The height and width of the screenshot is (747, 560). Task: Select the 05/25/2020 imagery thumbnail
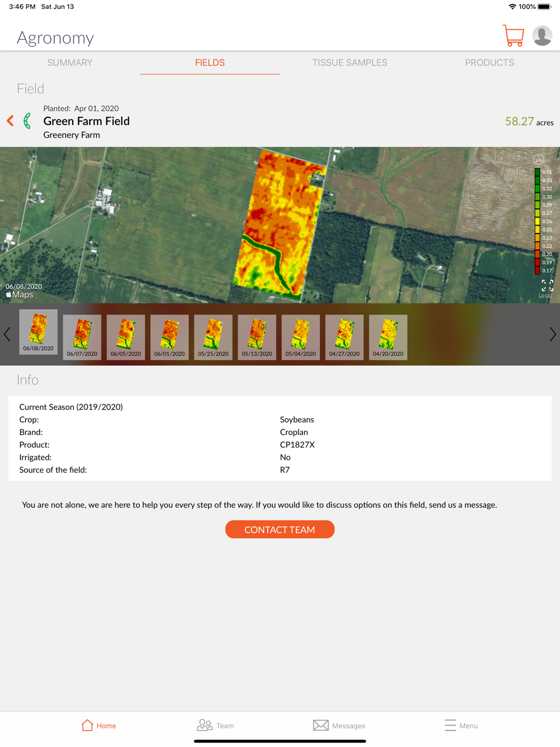213,337
